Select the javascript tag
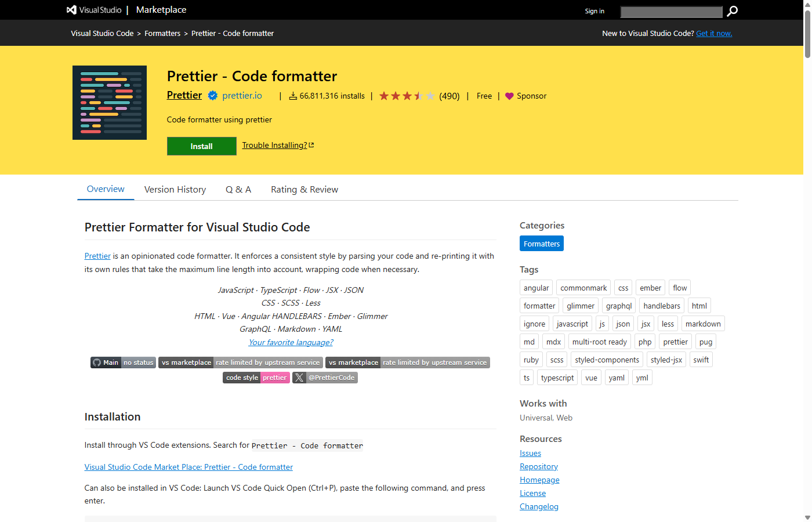 click(x=572, y=324)
